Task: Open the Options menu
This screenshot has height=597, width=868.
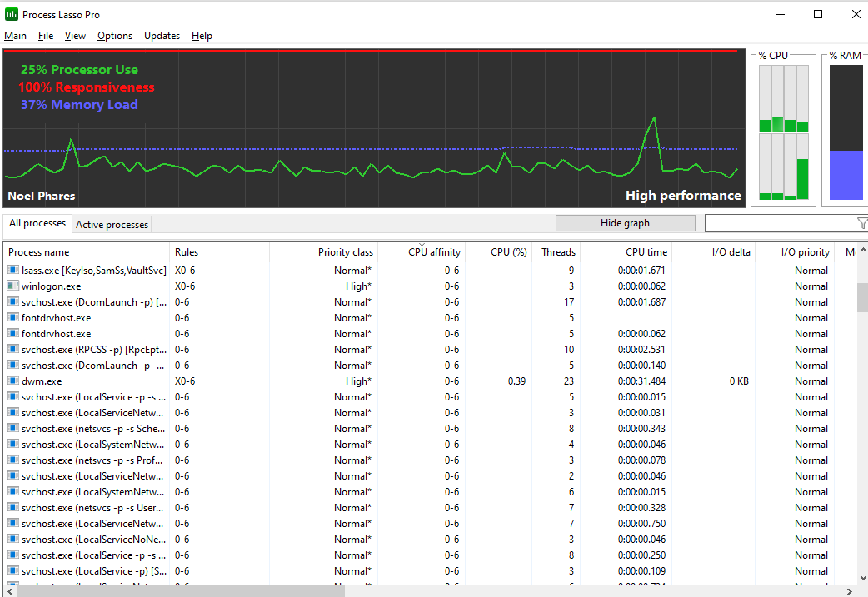Action: [115, 36]
